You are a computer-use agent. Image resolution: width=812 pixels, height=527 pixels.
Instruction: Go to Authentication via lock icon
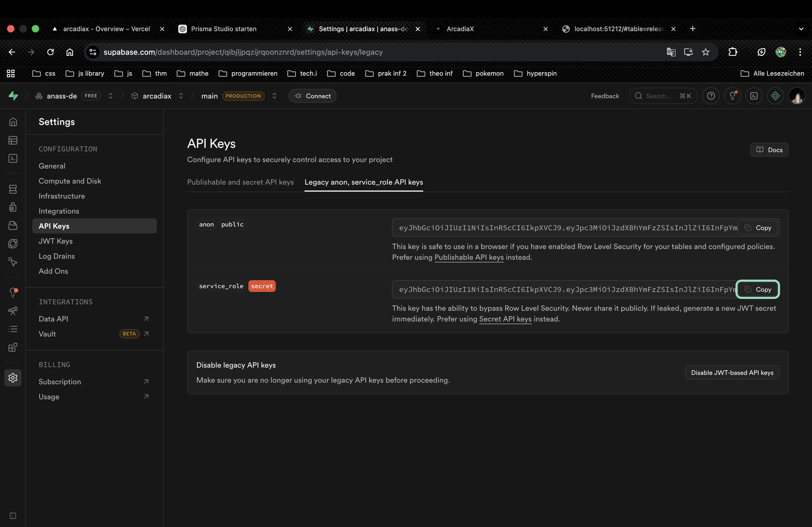pyautogui.click(x=13, y=207)
